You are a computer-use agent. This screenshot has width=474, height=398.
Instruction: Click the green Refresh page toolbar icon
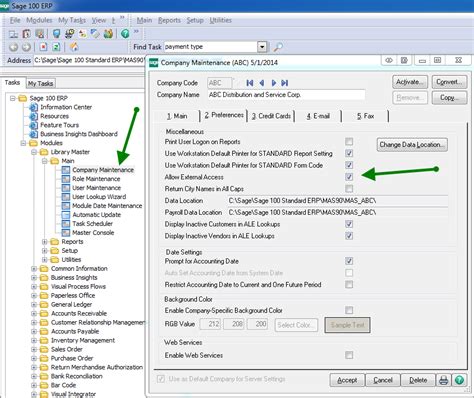[56, 47]
